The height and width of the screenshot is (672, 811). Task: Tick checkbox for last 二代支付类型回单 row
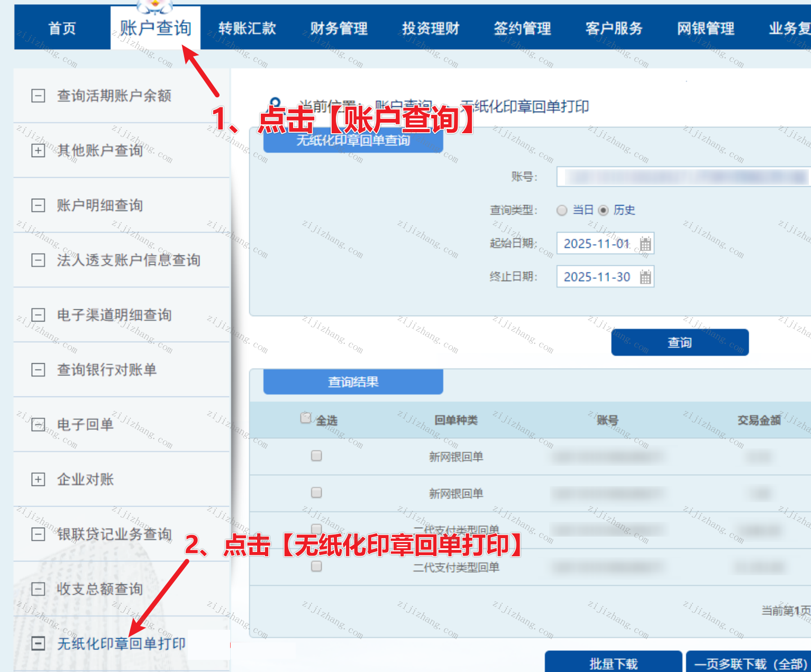point(316,566)
